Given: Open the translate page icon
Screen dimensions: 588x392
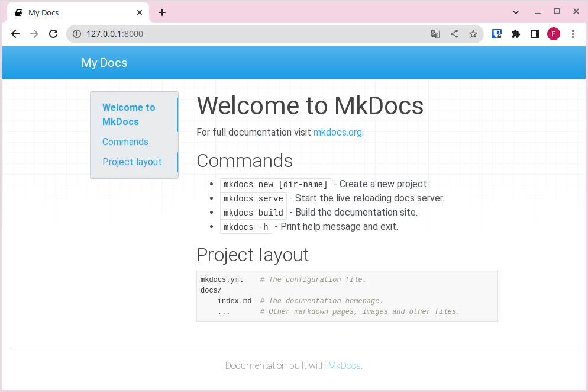Looking at the screenshot, I should (435, 34).
